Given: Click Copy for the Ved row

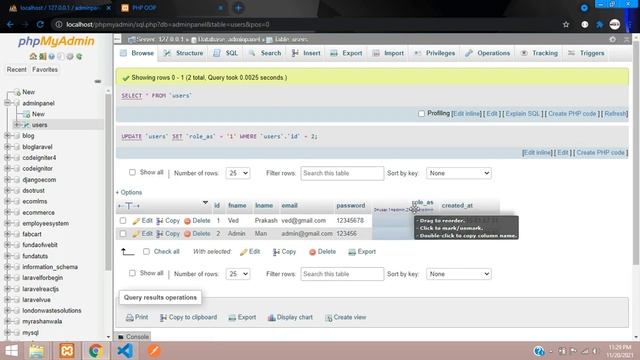Looking at the screenshot, I should (168, 221).
